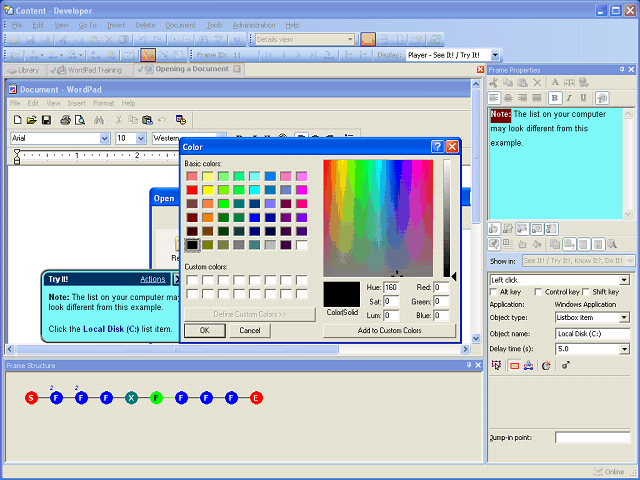The height and width of the screenshot is (480, 640).
Task: Click the Hue value field
Action: pyautogui.click(x=391, y=287)
